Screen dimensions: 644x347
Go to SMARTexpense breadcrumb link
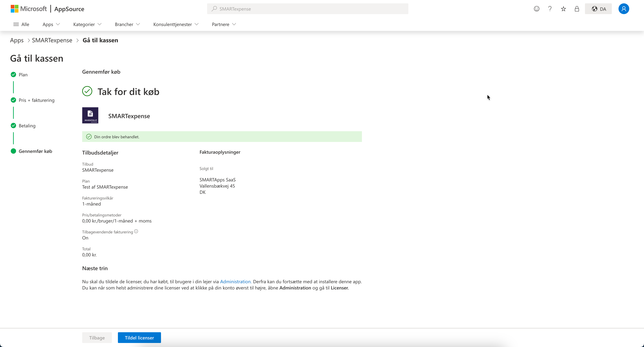click(52, 40)
